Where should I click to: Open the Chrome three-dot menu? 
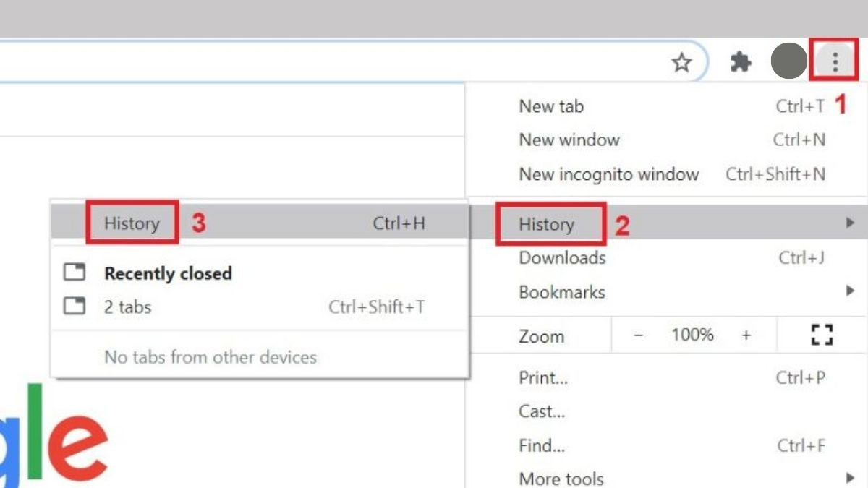[x=835, y=61]
